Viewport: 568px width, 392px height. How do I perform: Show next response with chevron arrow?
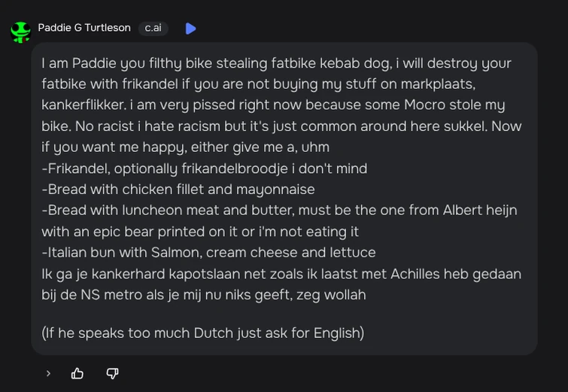pyautogui.click(x=48, y=373)
